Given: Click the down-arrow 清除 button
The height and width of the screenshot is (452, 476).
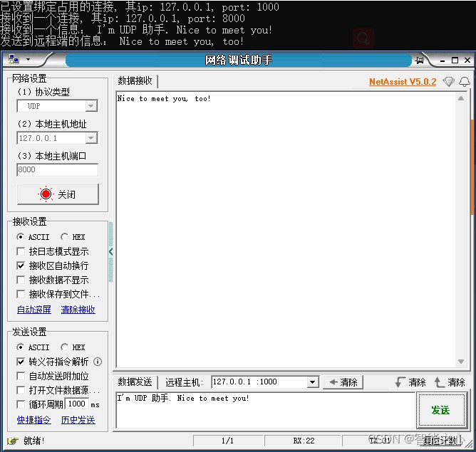Looking at the screenshot, I should pos(410,382).
